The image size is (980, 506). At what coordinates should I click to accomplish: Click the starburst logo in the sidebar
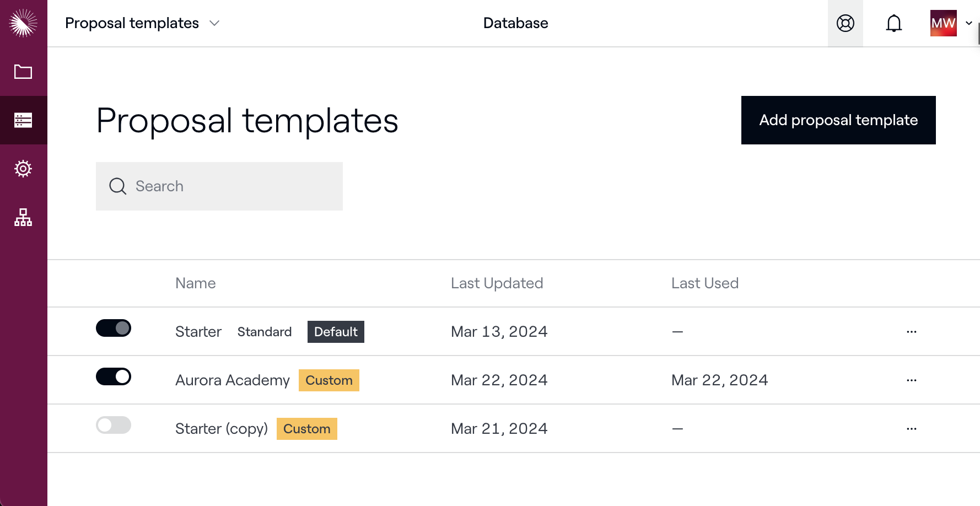click(x=23, y=23)
